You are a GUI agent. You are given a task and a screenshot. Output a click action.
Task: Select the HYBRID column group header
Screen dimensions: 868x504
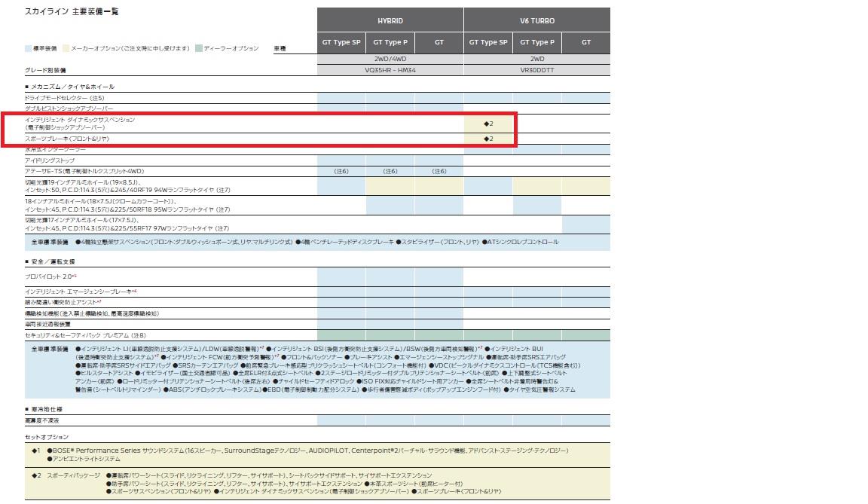(390, 20)
